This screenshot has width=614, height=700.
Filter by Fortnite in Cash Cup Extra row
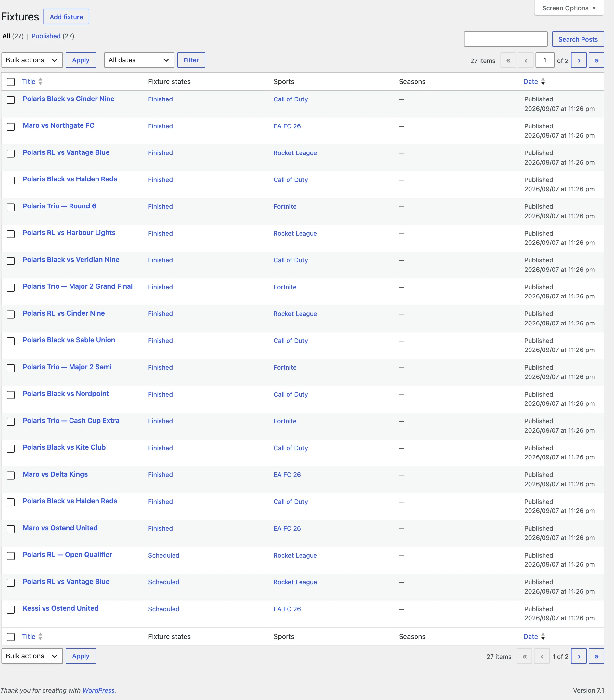click(285, 421)
